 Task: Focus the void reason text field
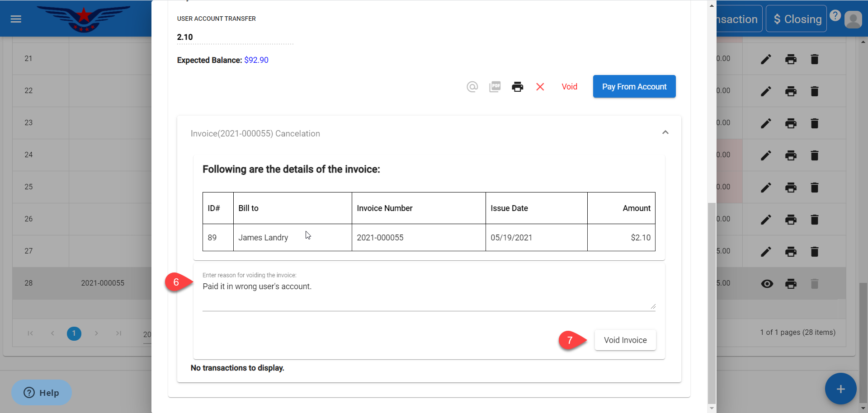coord(428,294)
